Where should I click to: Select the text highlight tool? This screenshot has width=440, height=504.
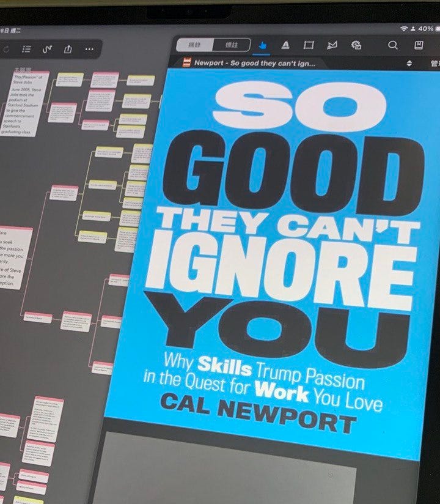[x=285, y=45]
